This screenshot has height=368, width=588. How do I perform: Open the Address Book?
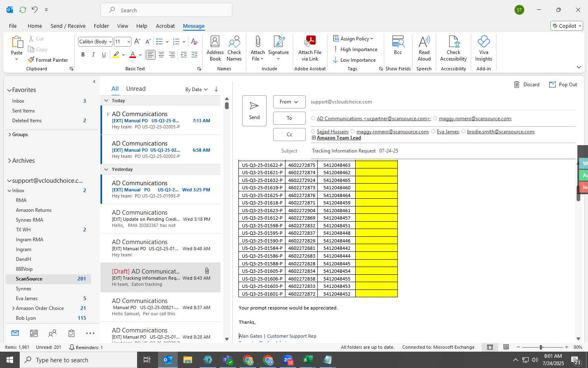215,48
